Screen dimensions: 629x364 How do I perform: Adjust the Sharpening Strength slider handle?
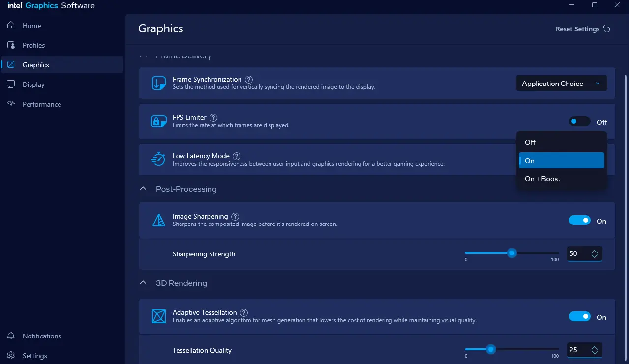click(x=512, y=253)
